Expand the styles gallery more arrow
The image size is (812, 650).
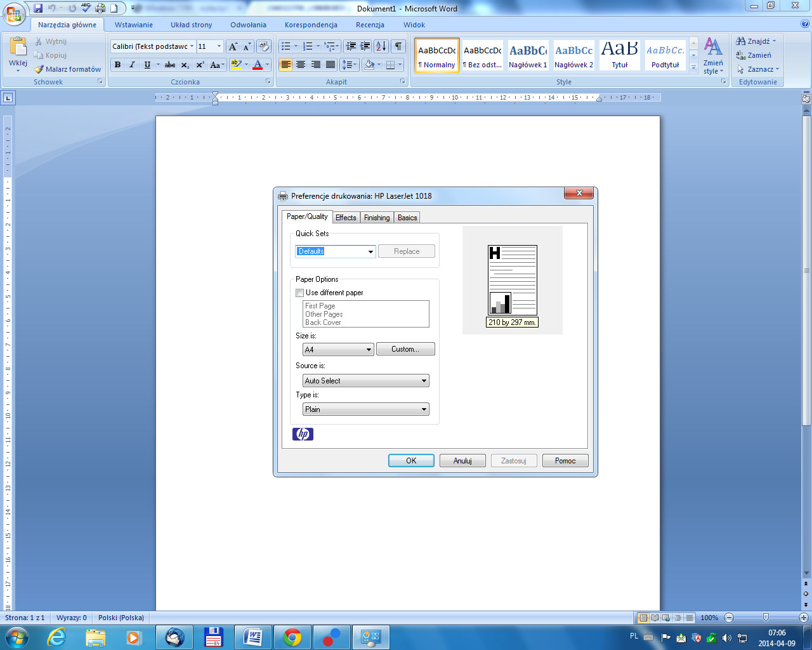point(693,67)
